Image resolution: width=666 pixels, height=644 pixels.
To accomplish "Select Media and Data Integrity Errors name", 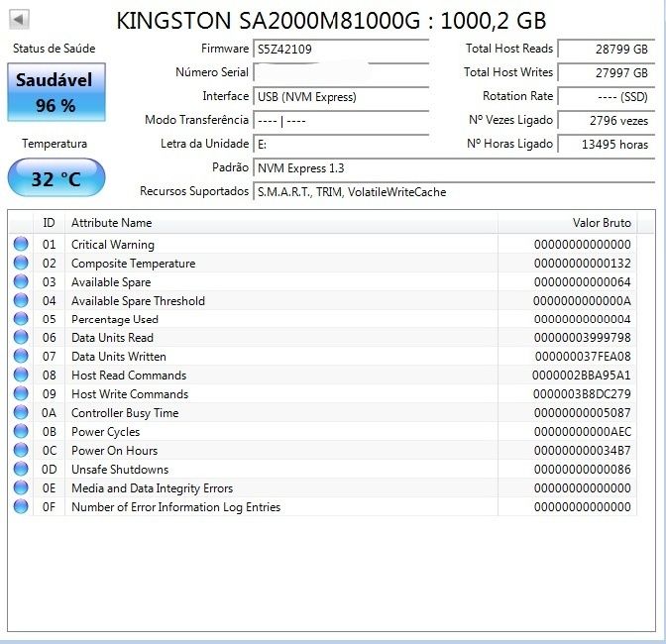I will coord(152,488).
